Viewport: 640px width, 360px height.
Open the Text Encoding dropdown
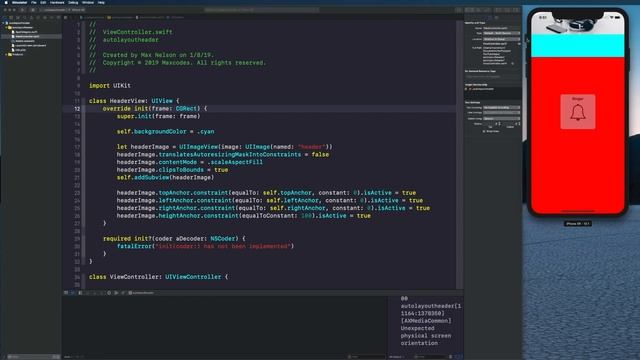[x=502, y=107]
